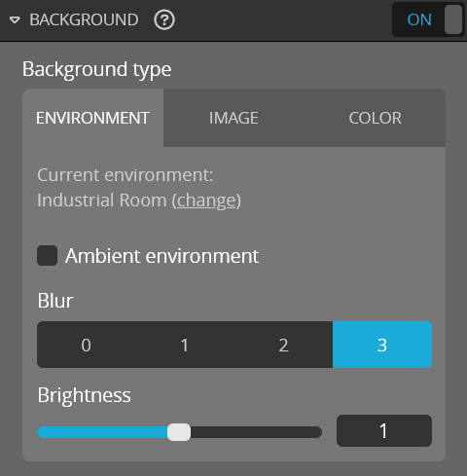Click the Ambient environment label text
This screenshot has height=476, width=467.
pyautogui.click(x=162, y=256)
